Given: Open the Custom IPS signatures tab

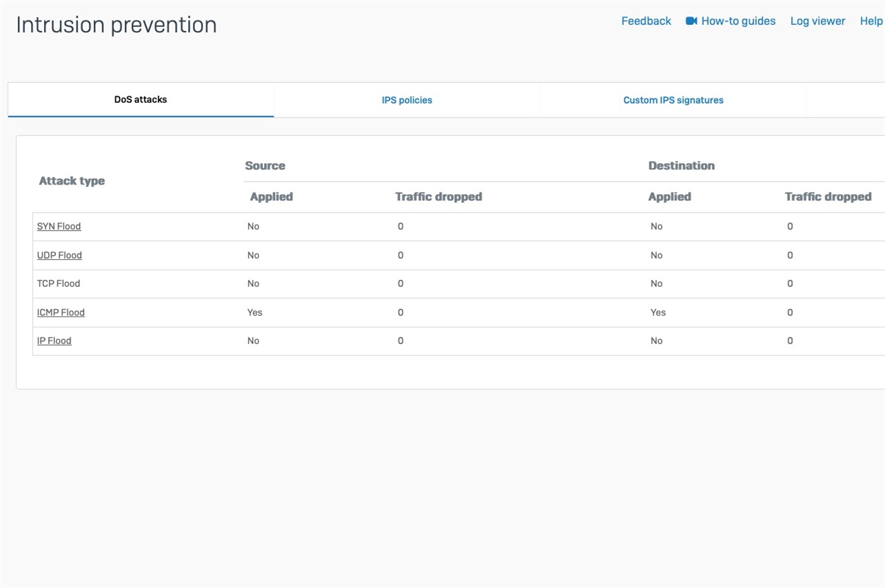Looking at the screenshot, I should [x=673, y=100].
